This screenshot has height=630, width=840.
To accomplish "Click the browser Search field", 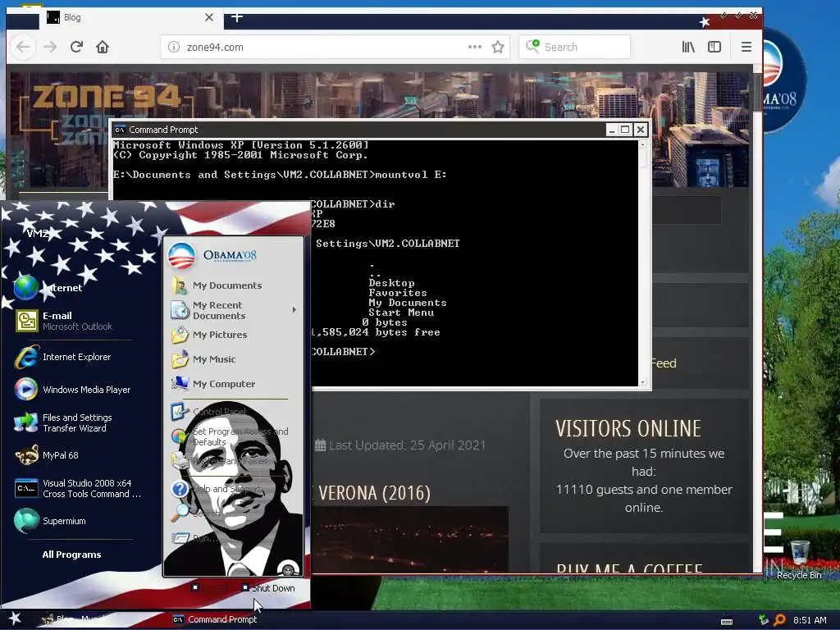I will click(575, 47).
